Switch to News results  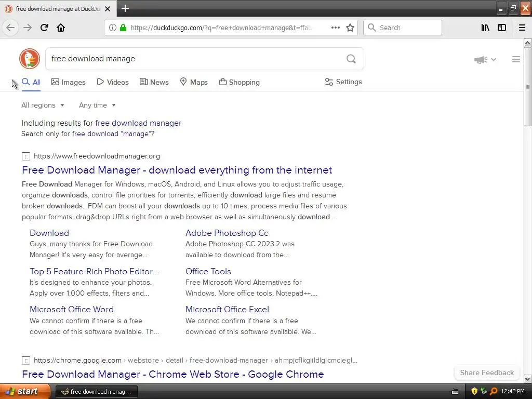point(154,82)
